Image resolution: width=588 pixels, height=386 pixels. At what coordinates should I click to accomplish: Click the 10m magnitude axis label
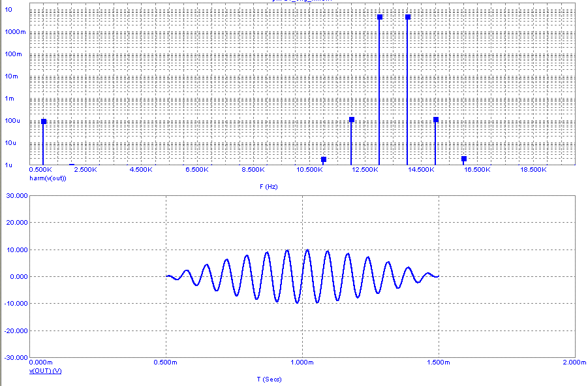click(x=11, y=76)
